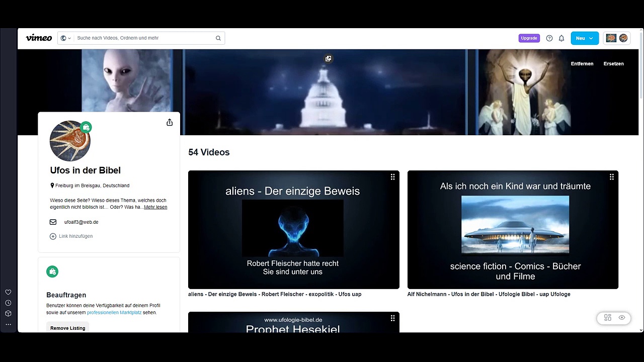Screen dimensions: 644x362
Task: Click the banner crop icon above the Capitol image
Action: (329, 59)
